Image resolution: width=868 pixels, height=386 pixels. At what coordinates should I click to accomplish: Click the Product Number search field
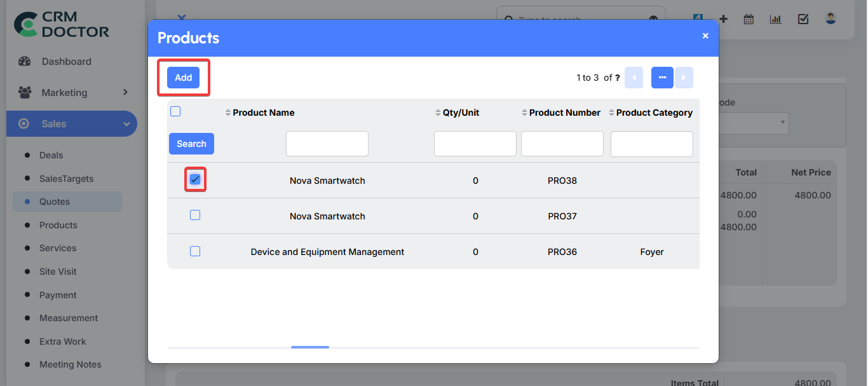pyautogui.click(x=562, y=144)
